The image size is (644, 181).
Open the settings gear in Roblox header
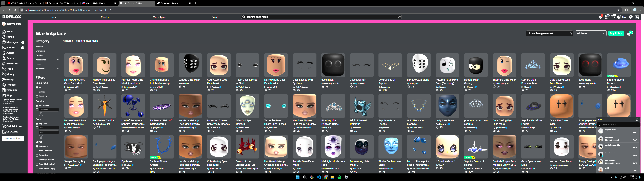(631, 17)
